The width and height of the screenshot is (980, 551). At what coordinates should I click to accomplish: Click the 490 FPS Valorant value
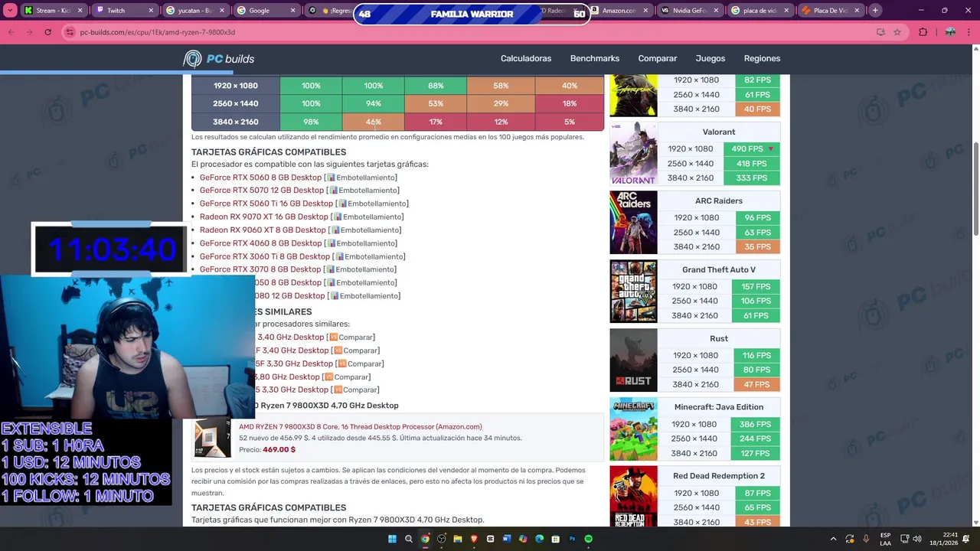(x=752, y=149)
